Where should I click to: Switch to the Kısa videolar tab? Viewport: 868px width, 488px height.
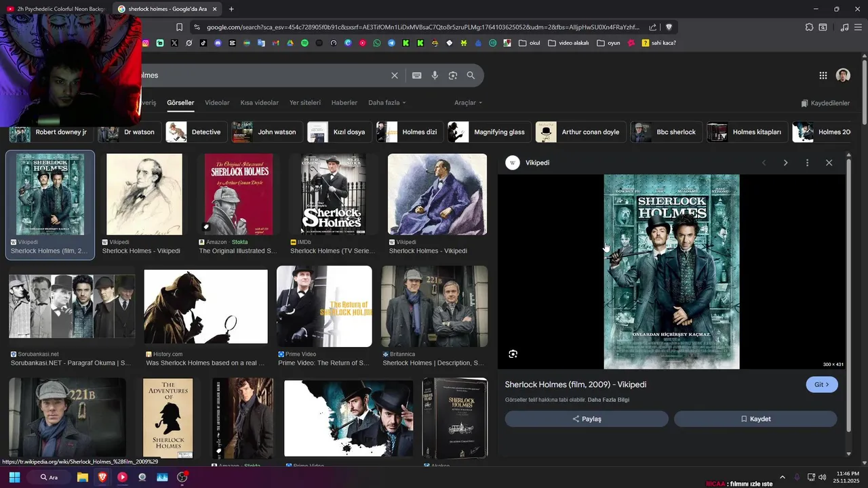(x=259, y=103)
